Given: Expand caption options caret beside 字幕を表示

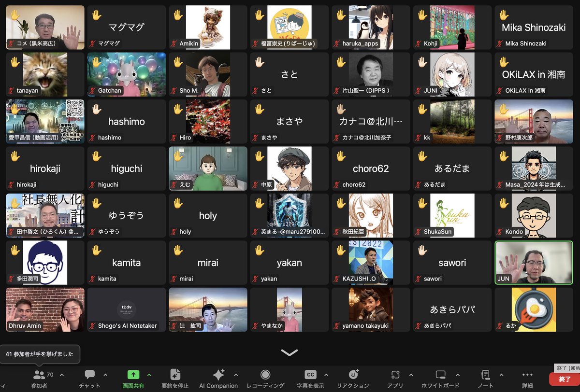Looking at the screenshot, I should click(326, 375).
